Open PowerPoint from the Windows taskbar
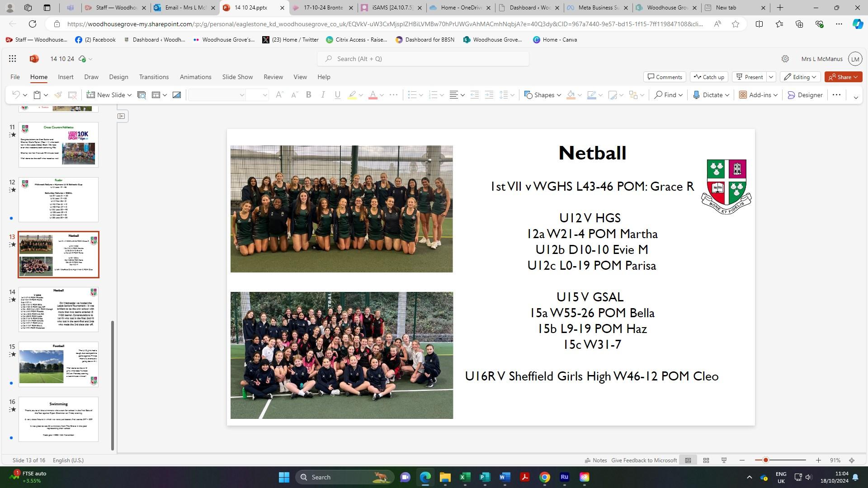The image size is (868, 488). pyautogui.click(x=485, y=477)
